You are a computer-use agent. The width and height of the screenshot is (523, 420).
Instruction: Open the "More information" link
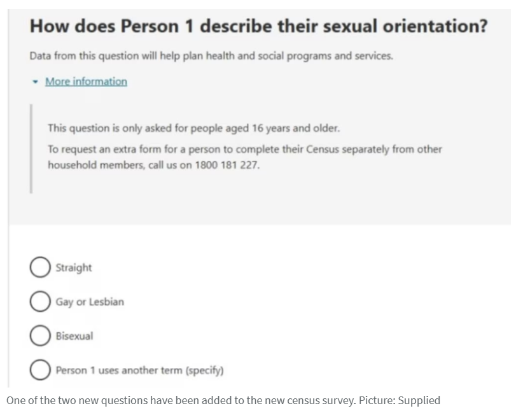[x=86, y=81]
